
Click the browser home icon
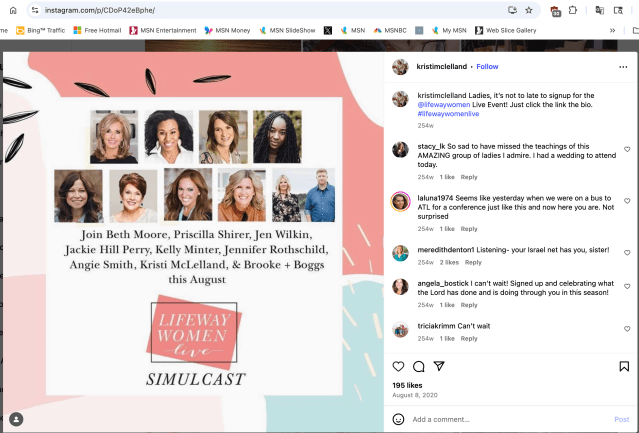[8, 9]
